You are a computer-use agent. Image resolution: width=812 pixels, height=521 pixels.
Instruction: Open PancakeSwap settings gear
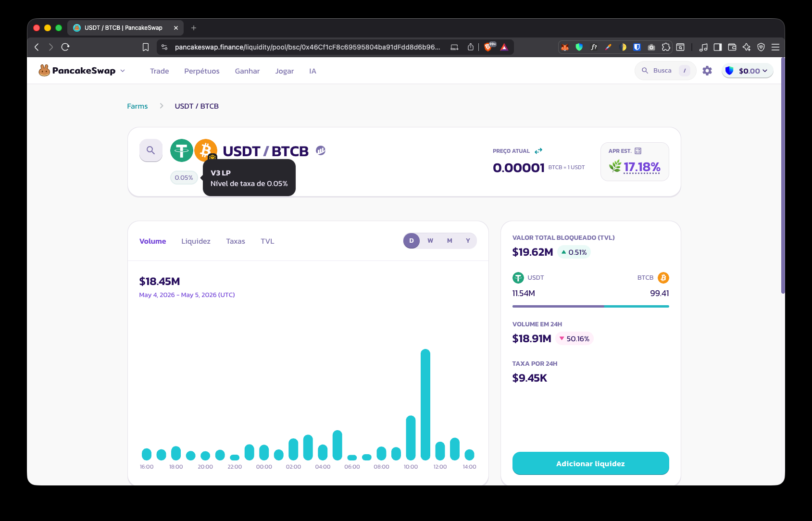pyautogui.click(x=707, y=71)
